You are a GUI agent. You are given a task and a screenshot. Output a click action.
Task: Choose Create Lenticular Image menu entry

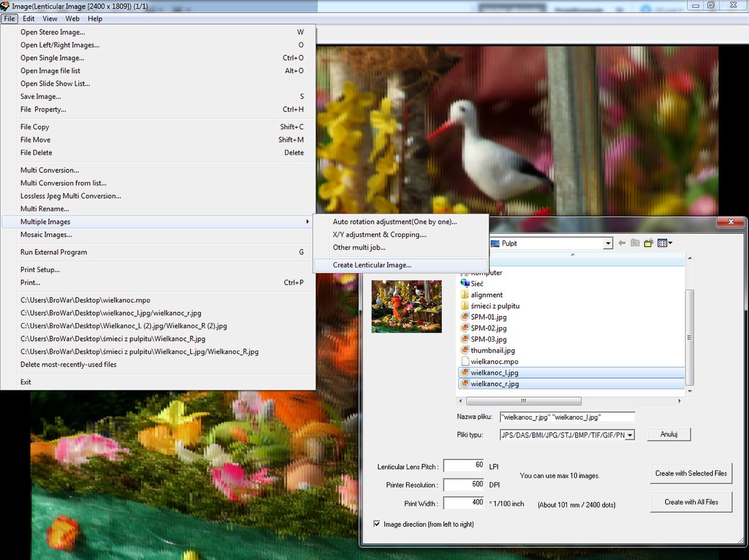click(401, 265)
